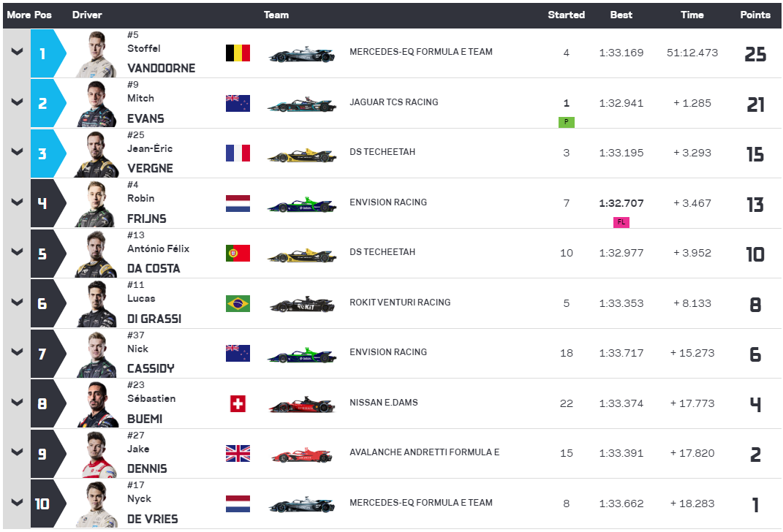This screenshot has height=532, width=783.
Task: Click Mitch Evans driver portrait photo
Action: pyautogui.click(x=97, y=104)
